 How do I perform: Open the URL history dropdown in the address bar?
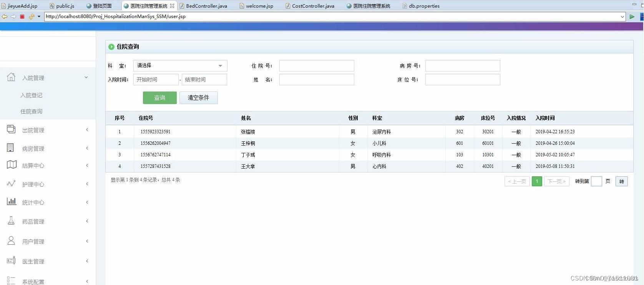[x=622, y=17]
